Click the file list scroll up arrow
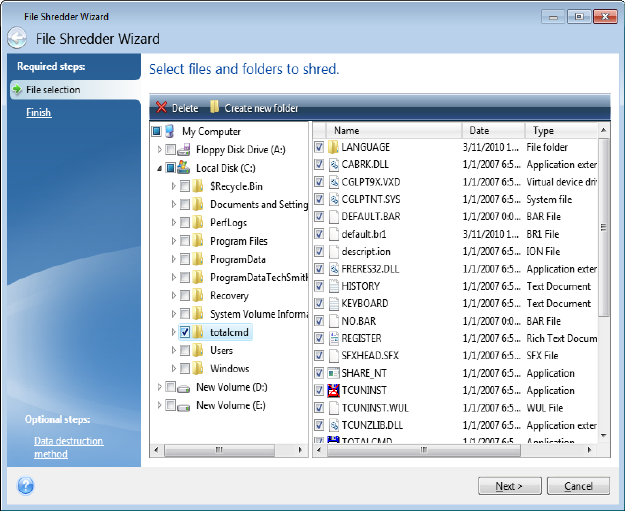This screenshot has width=625, height=511. (x=603, y=130)
